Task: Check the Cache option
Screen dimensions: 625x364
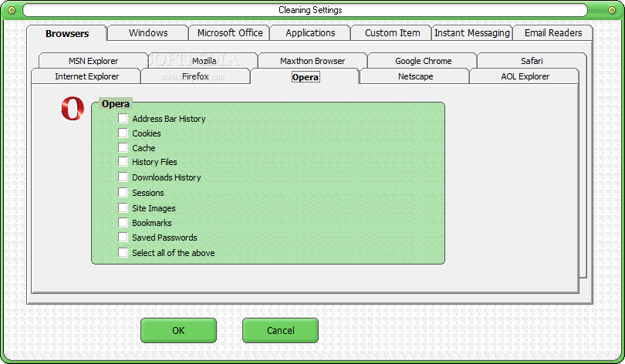Action: pos(123,148)
